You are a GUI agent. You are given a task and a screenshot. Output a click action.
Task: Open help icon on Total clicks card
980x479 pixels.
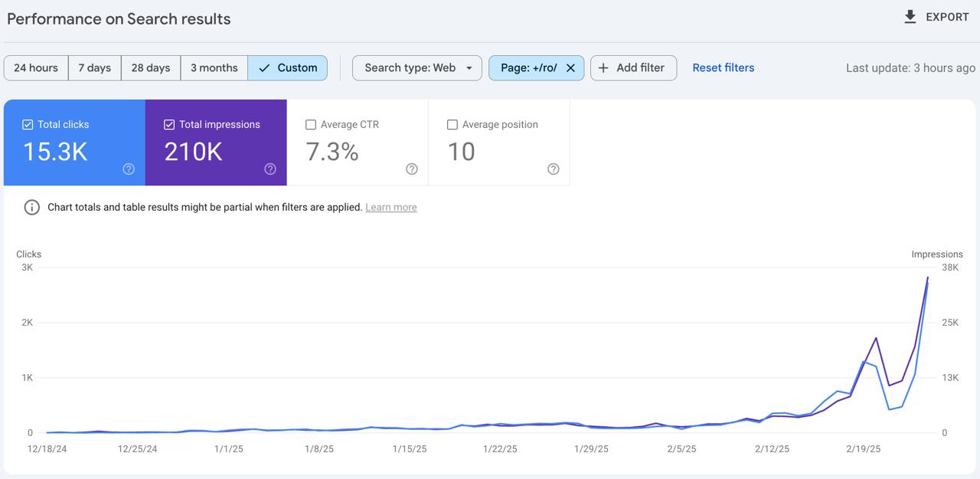[129, 169]
